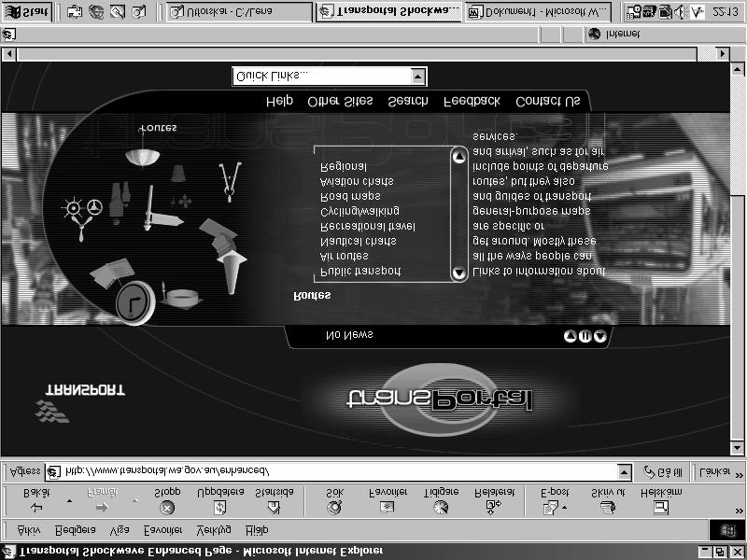The width and height of the screenshot is (747, 560).
Task: Click the Bakåt (Back) arrow icon
Action: pyautogui.click(x=36, y=508)
